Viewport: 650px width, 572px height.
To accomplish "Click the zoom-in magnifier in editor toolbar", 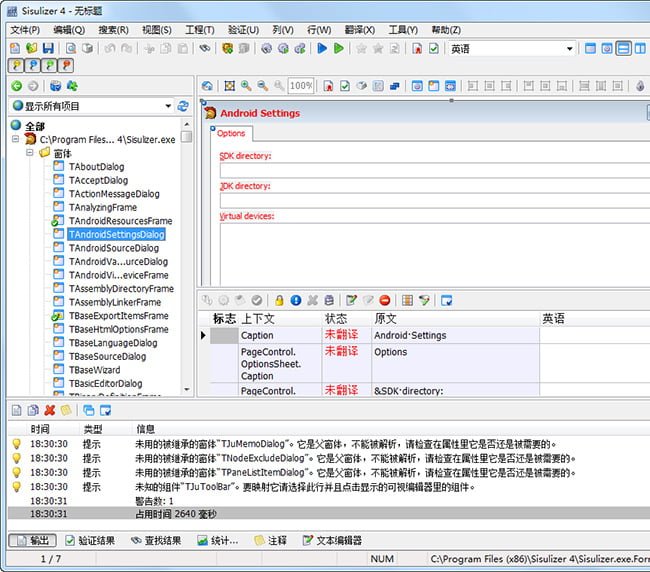I will (247, 86).
